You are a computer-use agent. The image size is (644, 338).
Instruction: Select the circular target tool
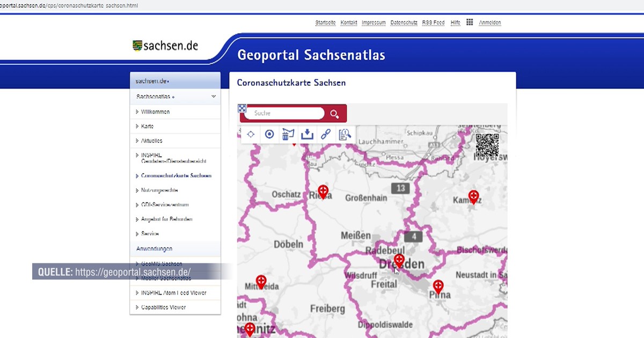(269, 134)
